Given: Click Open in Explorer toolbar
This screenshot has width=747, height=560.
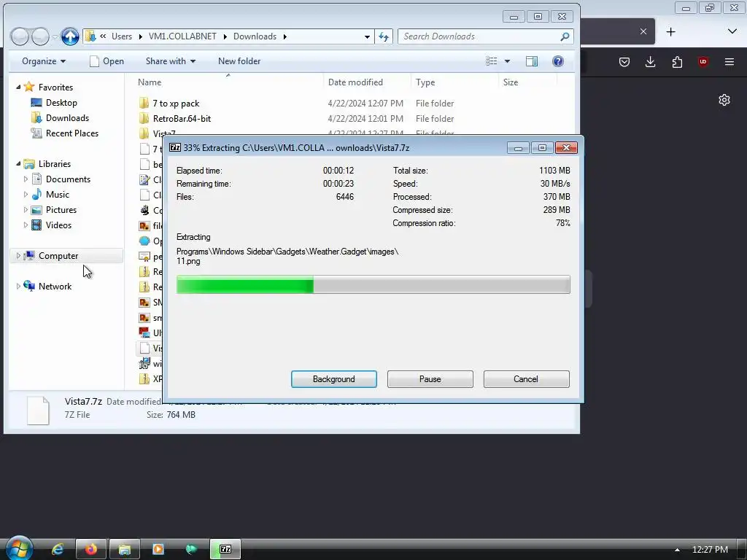Looking at the screenshot, I should tap(107, 61).
